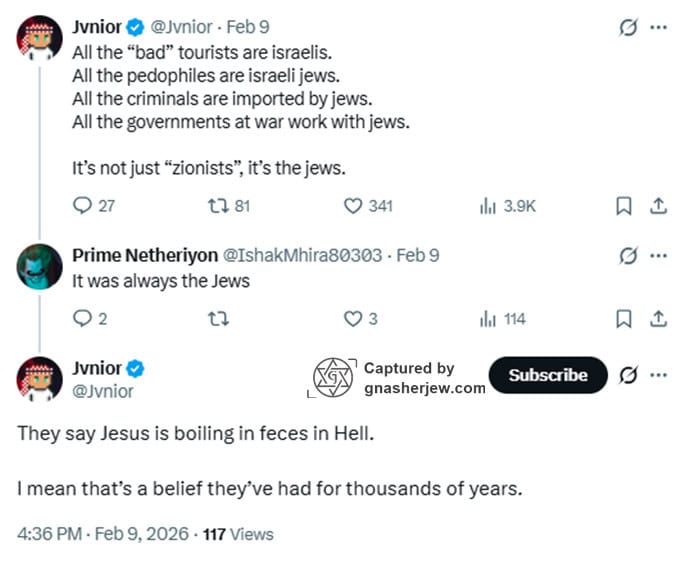Repost the post showing 81 reposts
This screenshot has width=680, height=562.
(215, 206)
